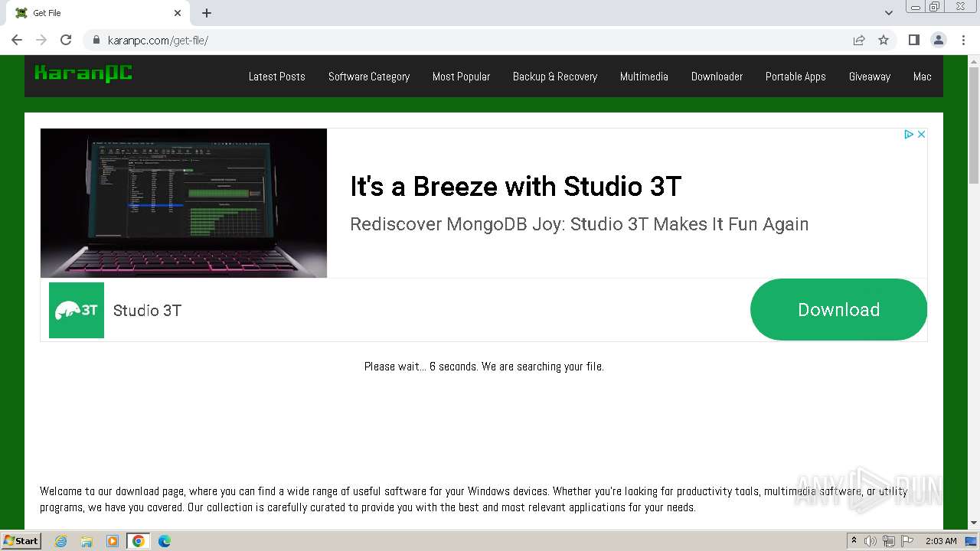Viewport: 980px width, 551px height.
Task: Click the ad laptop thumbnail image
Action: [x=184, y=203]
